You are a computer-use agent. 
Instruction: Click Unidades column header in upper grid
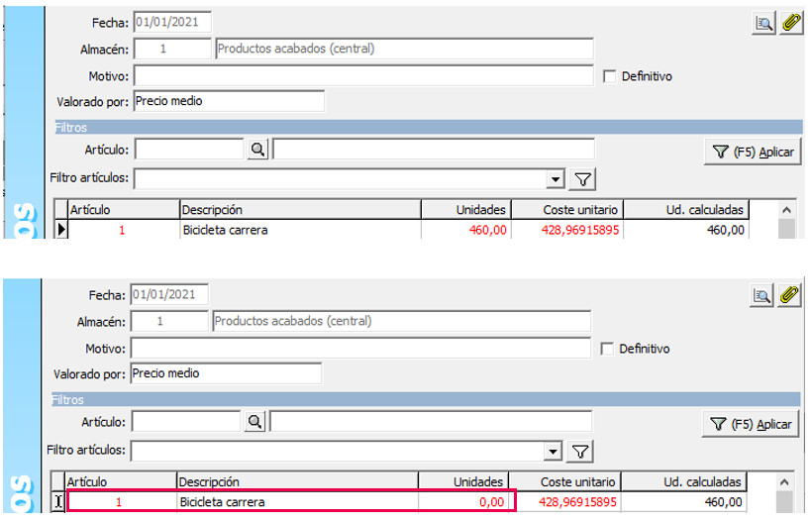tap(466, 210)
